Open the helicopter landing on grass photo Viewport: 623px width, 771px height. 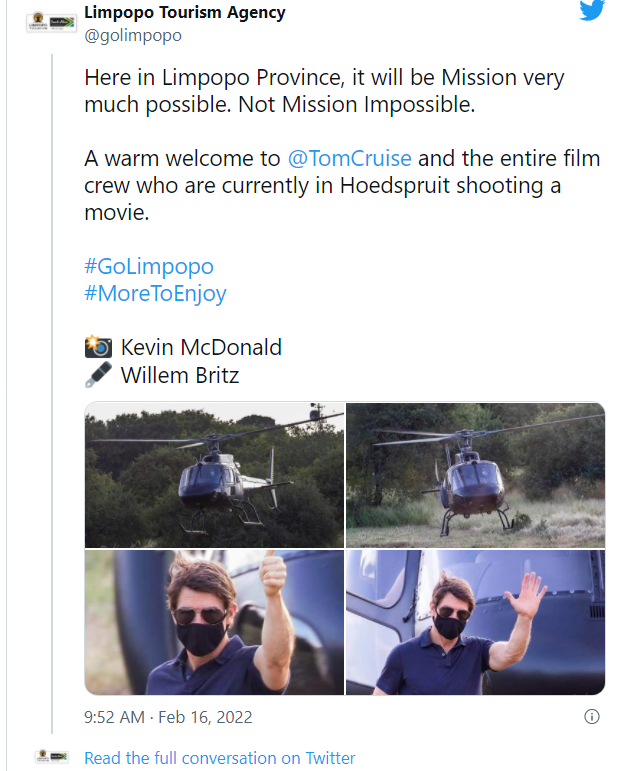(475, 475)
